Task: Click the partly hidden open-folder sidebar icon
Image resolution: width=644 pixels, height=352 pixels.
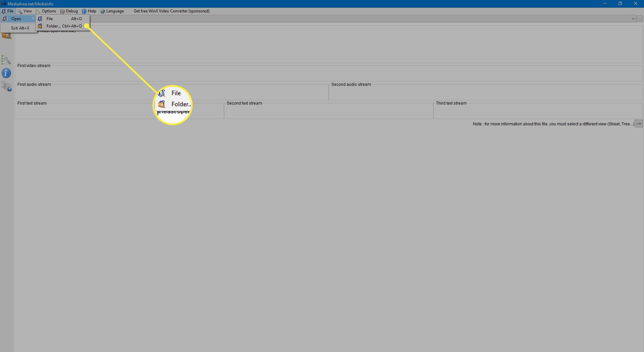Action: (6, 36)
